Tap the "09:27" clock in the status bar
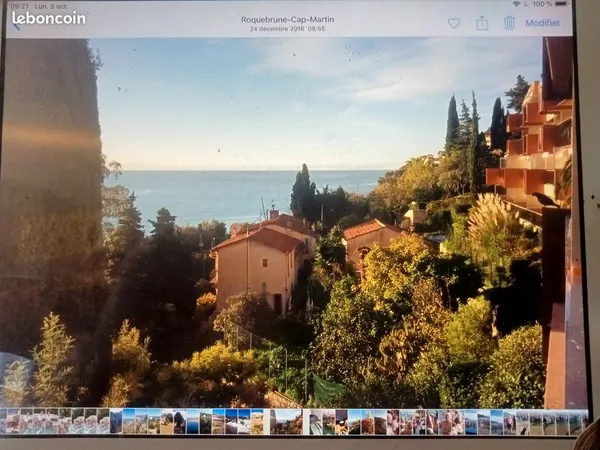 [19, 6]
